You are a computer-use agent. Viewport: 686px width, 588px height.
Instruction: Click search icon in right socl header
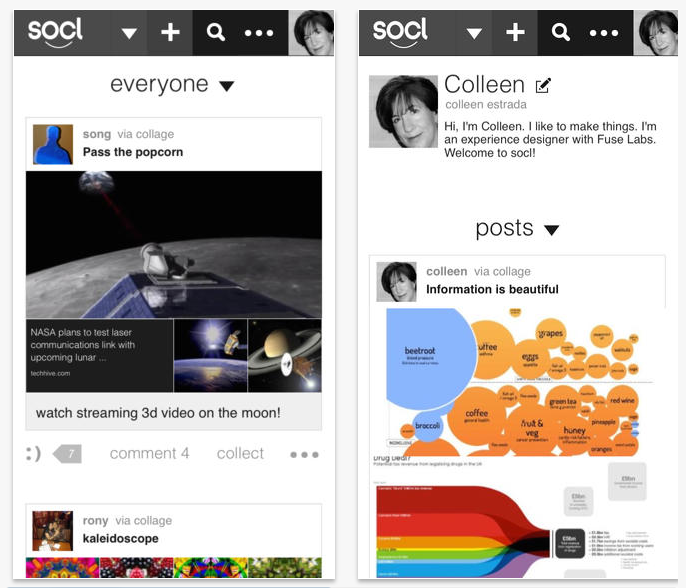pos(560,32)
